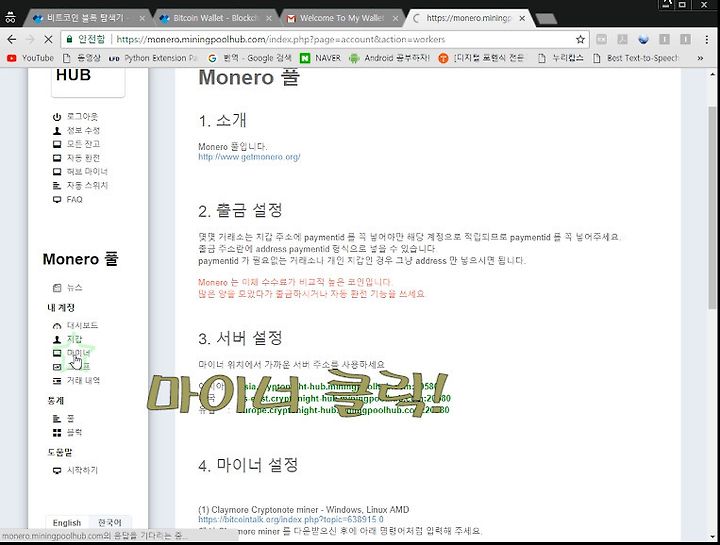This screenshot has width=720, height=545.
Task: Open 허브 마이너 in the sidebar
Action: [x=80, y=172]
